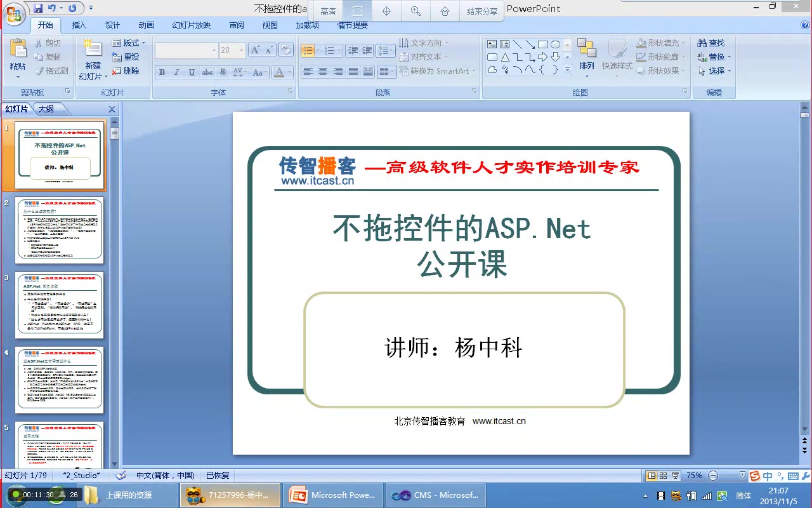The height and width of the screenshot is (508, 812).
Task: Redo via quick access toolbar
Action: pyautogui.click(x=72, y=8)
